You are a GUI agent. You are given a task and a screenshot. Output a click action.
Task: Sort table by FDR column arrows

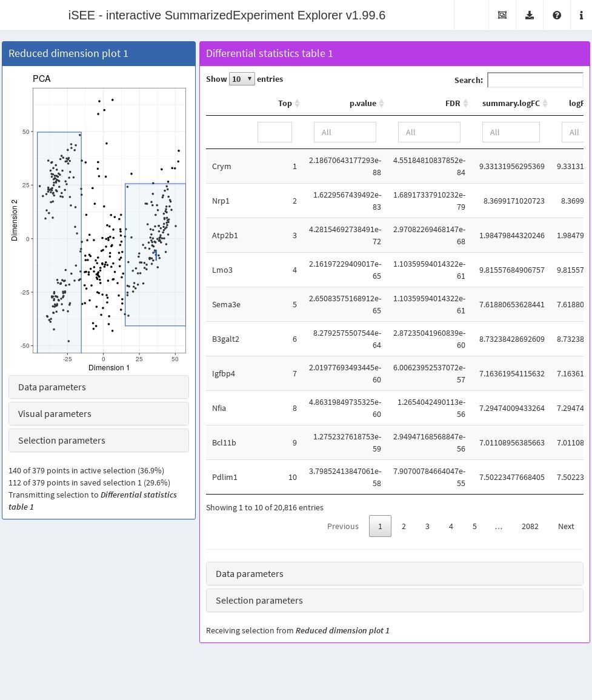point(465,103)
